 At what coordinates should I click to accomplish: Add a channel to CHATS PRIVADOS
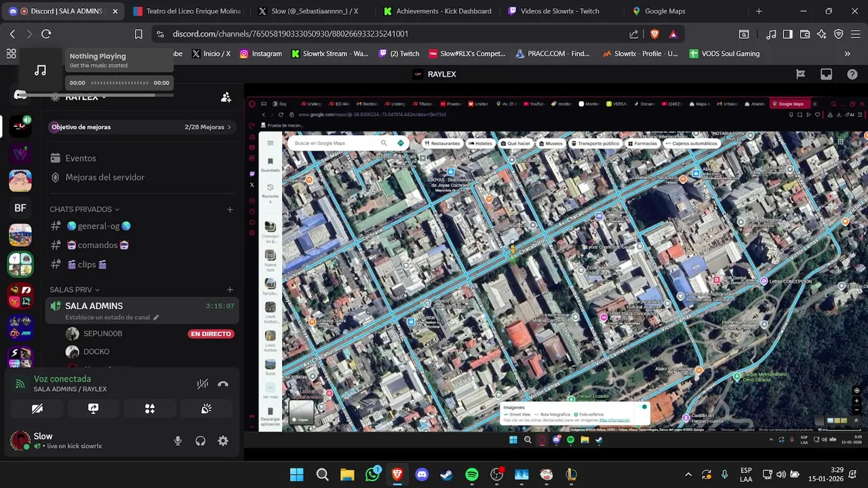(x=230, y=209)
